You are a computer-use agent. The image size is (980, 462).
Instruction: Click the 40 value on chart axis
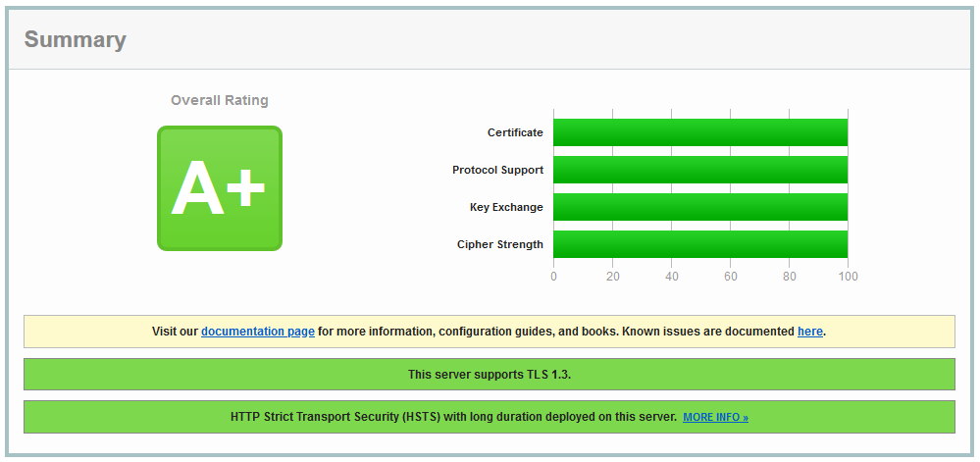(671, 277)
